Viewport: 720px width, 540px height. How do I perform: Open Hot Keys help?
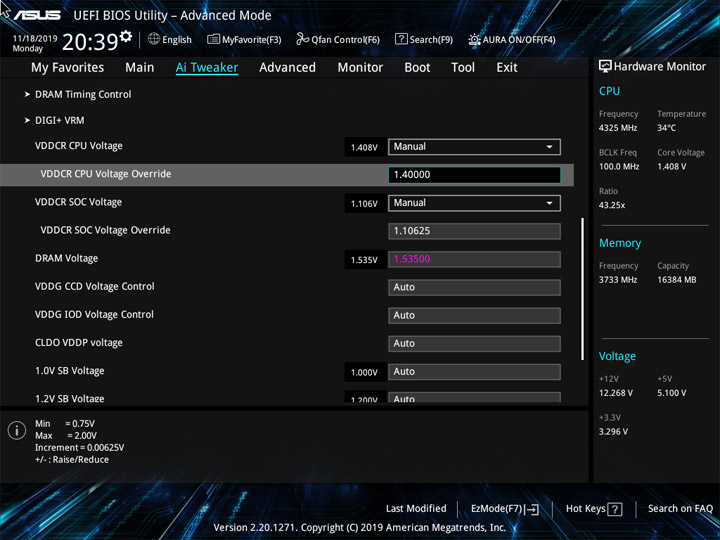(x=594, y=509)
